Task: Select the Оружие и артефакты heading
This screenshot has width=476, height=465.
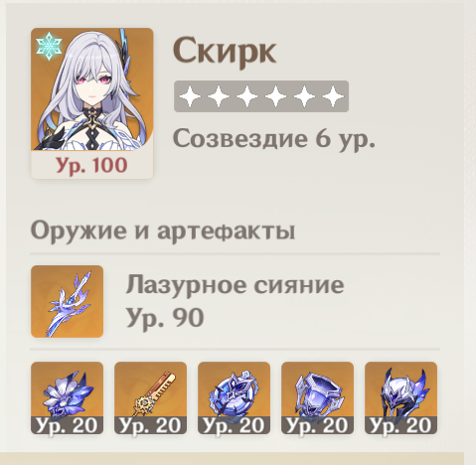Action: (x=163, y=231)
